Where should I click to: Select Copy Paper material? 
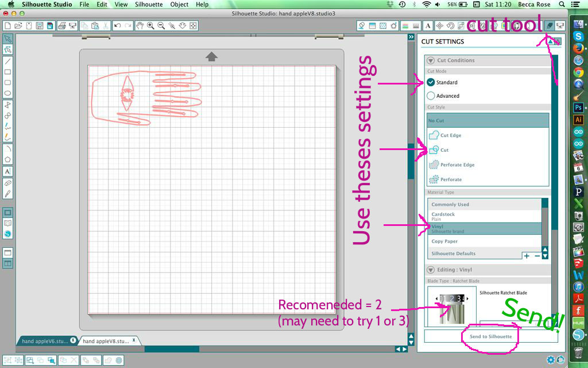coord(485,241)
